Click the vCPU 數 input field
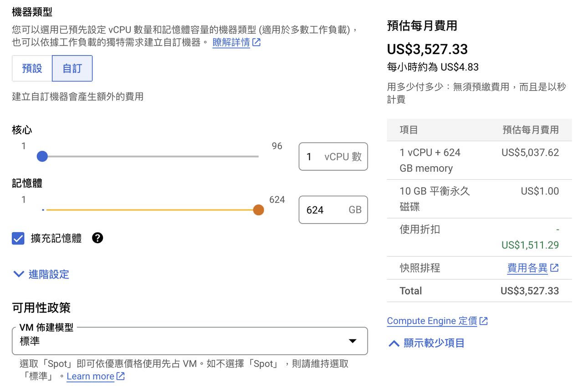Image resolution: width=583 pixels, height=392 pixels. [x=333, y=157]
